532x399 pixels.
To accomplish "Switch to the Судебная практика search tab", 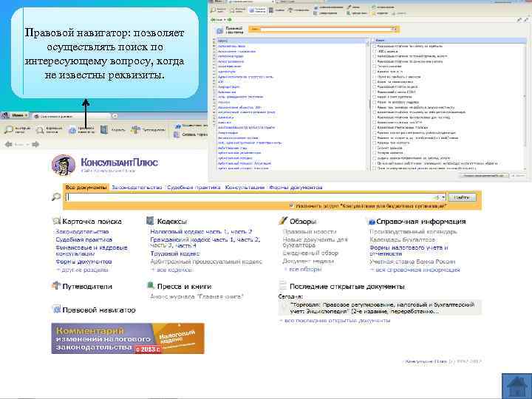I will coord(194,187).
